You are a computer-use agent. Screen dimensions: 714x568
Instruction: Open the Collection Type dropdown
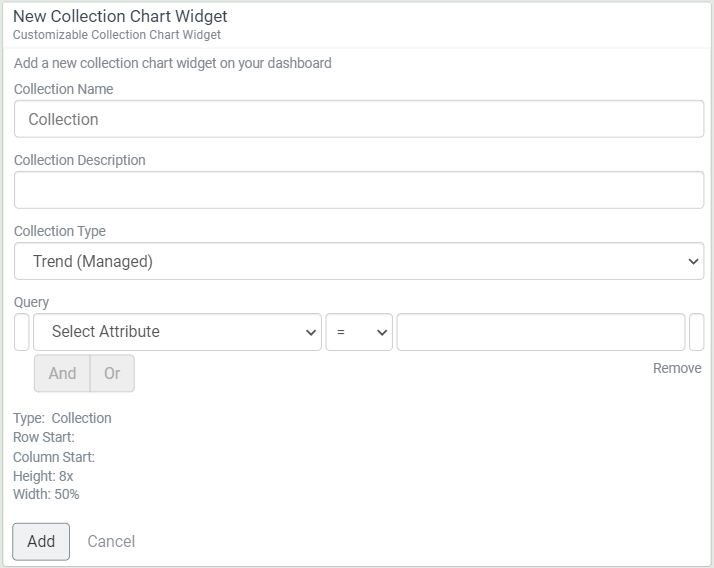[x=358, y=261]
